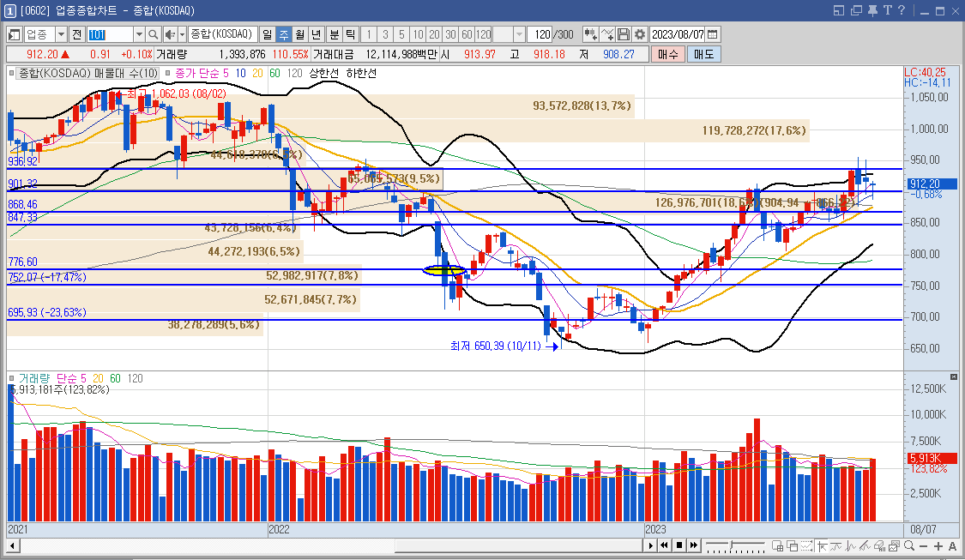Click the stop square control
965x560 pixels.
tap(679, 545)
